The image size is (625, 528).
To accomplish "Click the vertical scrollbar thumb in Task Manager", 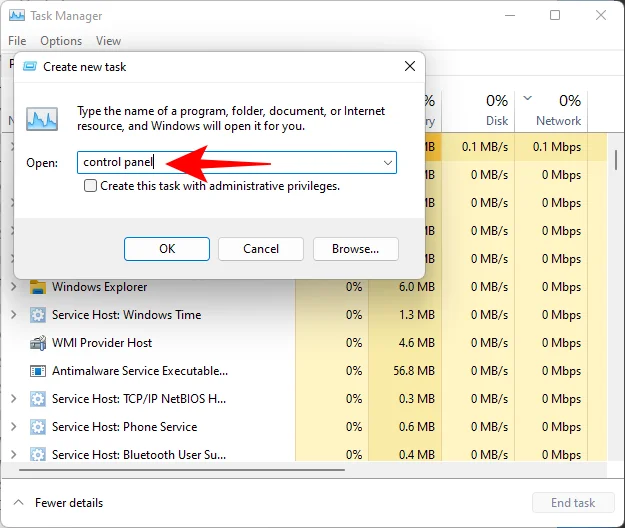I will [616, 160].
